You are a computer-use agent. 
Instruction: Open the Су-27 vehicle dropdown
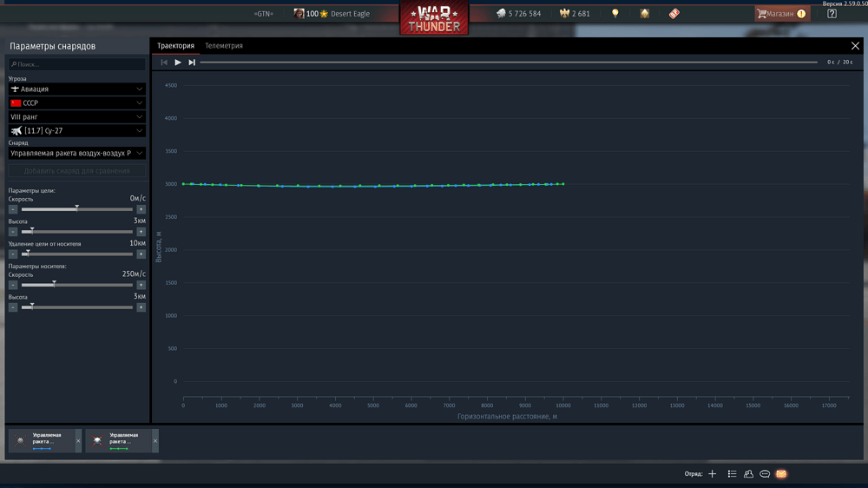[x=77, y=131]
